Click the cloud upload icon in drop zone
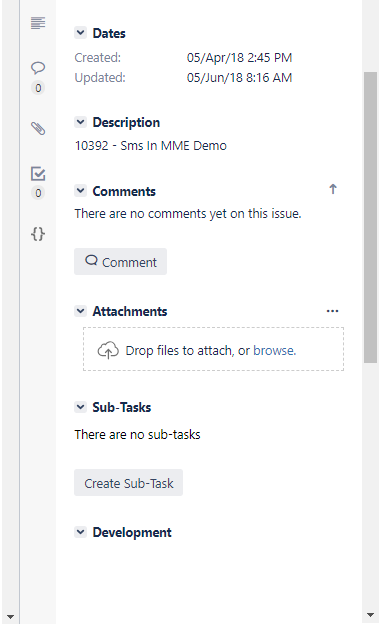This screenshot has width=380, height=624. (108, 350)
